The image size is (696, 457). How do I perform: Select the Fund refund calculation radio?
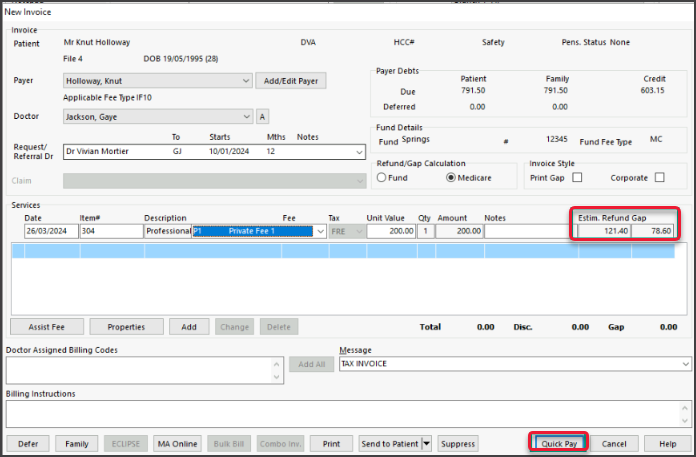[x=381, y=177]
